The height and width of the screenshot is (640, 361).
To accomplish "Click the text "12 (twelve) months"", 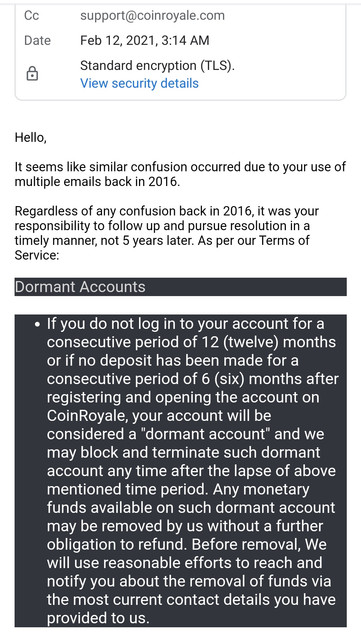I will pos(269,342).
